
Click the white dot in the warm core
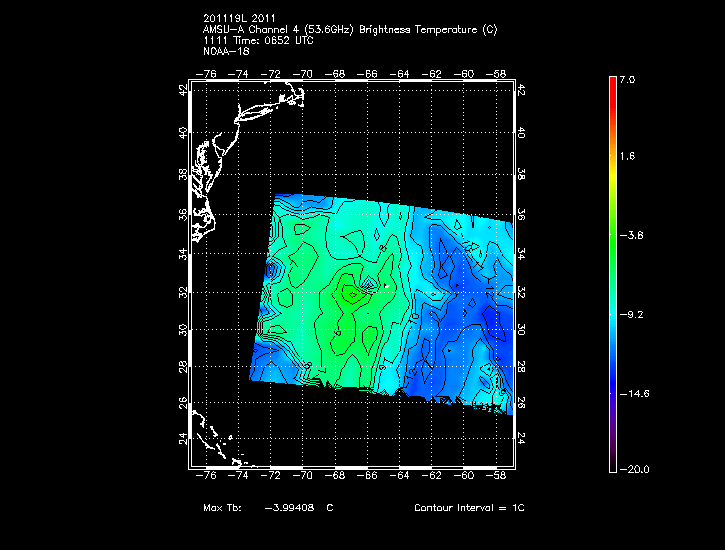(386, 287)
